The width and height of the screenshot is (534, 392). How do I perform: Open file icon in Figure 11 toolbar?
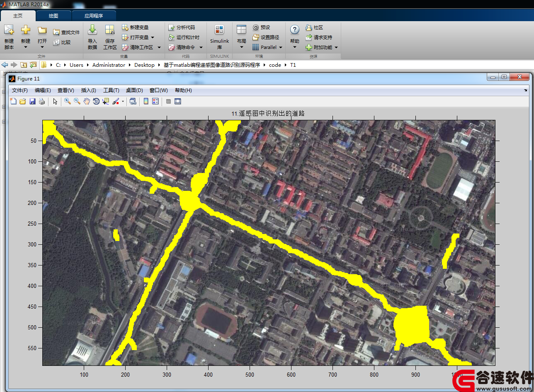point(23,101)
